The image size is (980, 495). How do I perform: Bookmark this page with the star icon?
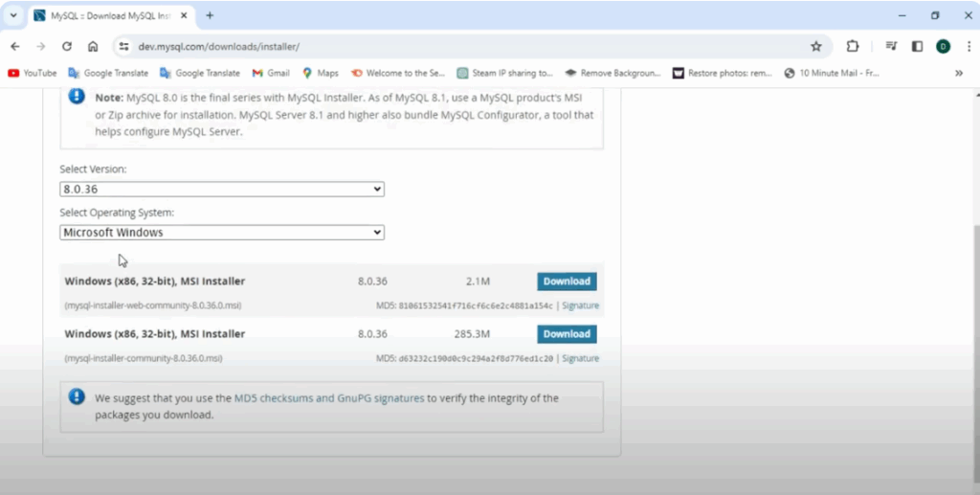(816, 46)
